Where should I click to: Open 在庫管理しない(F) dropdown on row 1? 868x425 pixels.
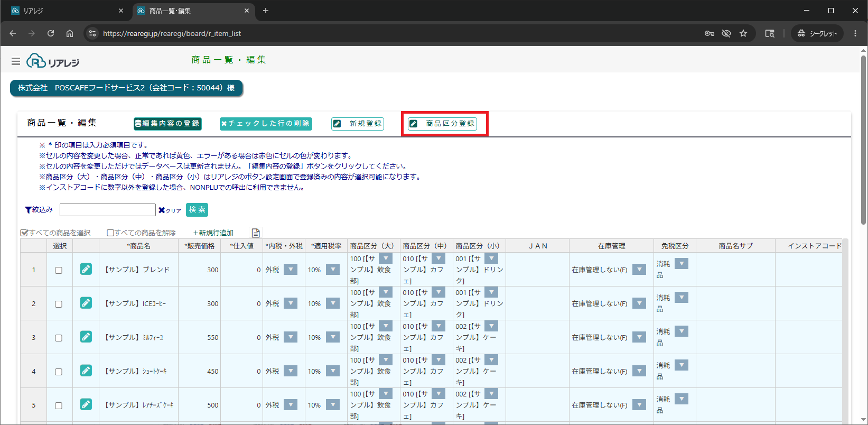tap(639, 269)
